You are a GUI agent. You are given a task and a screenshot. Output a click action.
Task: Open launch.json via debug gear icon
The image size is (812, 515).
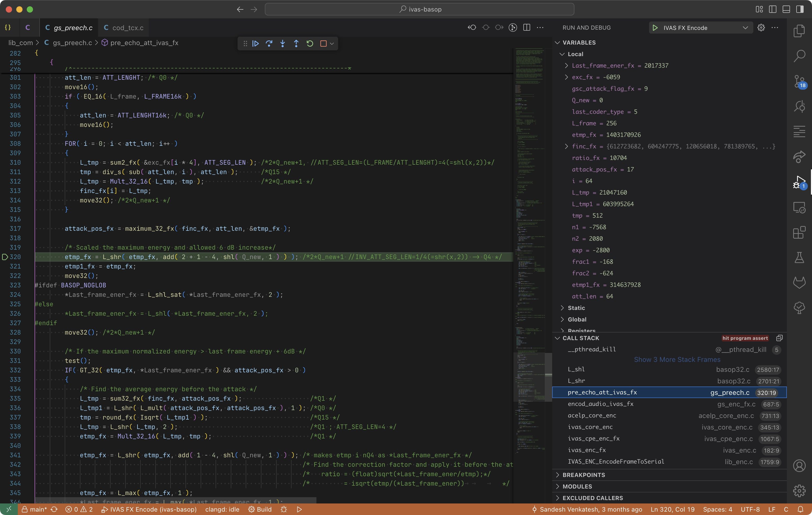(x=761, y=28)
